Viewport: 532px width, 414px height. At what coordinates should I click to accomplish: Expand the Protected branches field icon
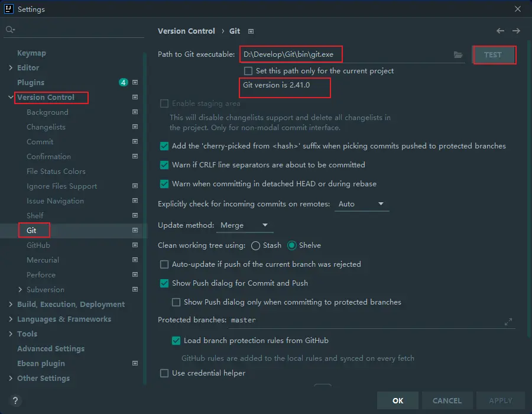point(508,322)
